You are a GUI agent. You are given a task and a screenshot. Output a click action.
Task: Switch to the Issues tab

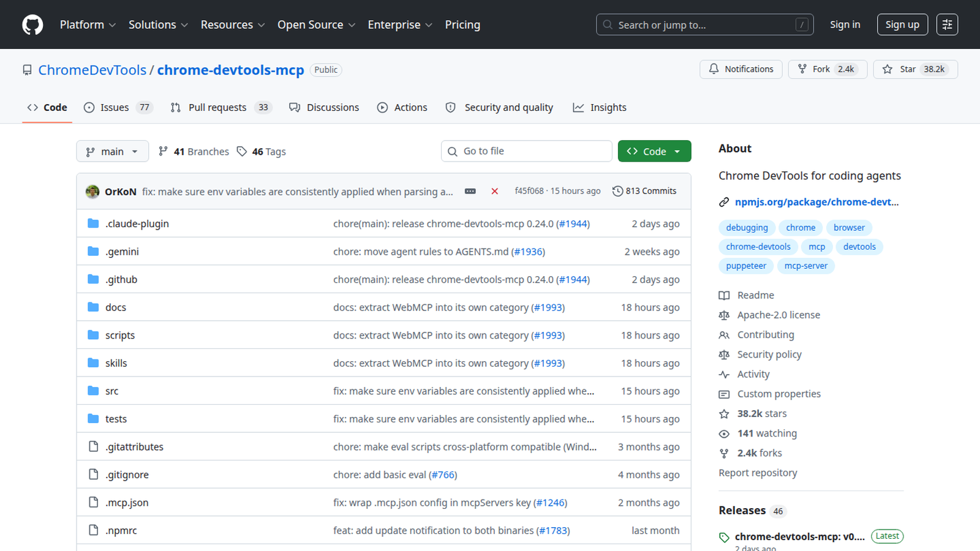point(118,107)
